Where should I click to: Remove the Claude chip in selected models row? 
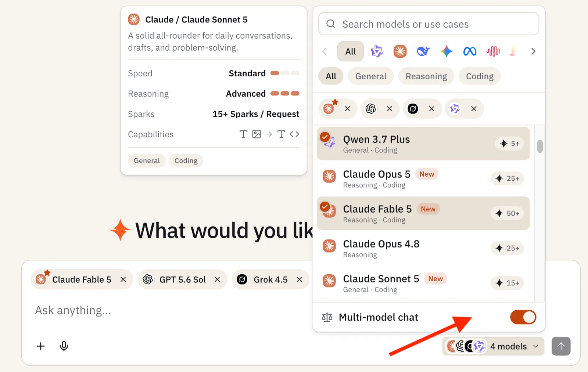[x=347, y=109]
